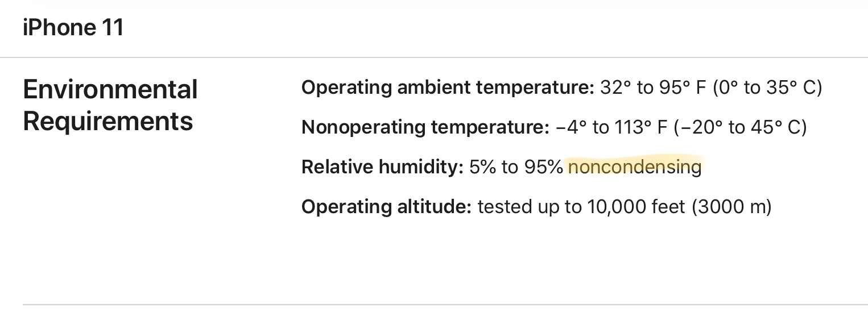Viewport: 868px width, 316px height.
Task: Click the iPhone 11 heading
Action: pos(73,27)
